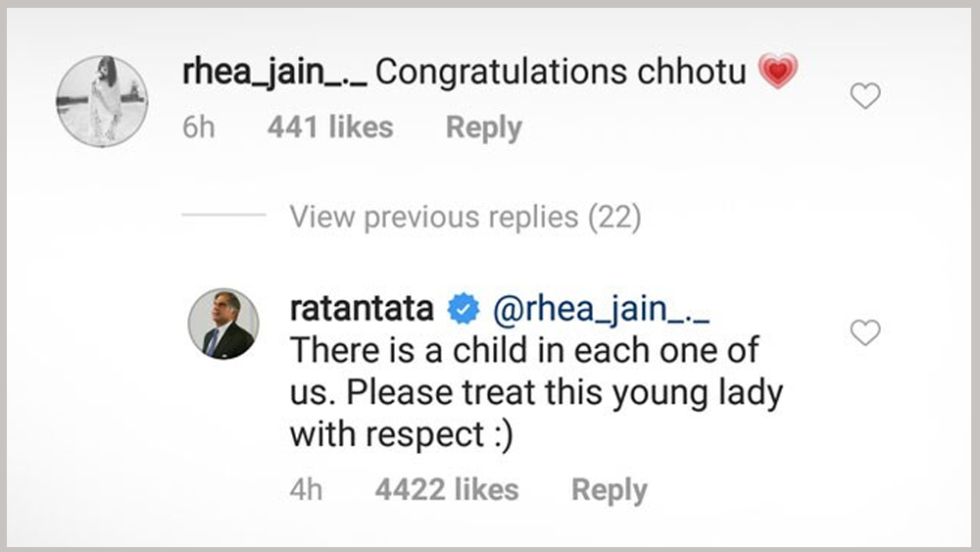
Task: Click the words "with respect :)" in the reply
Action: (401, 435)
